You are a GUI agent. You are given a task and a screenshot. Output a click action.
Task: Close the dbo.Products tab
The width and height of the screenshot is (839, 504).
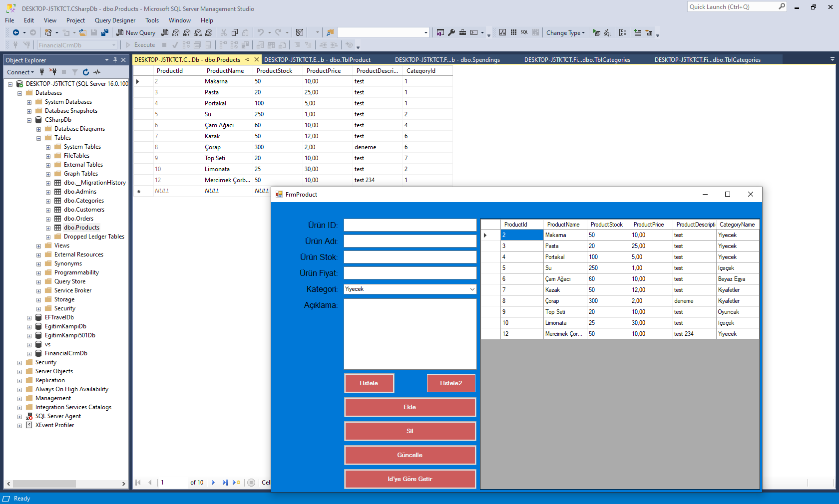point(257,59)
